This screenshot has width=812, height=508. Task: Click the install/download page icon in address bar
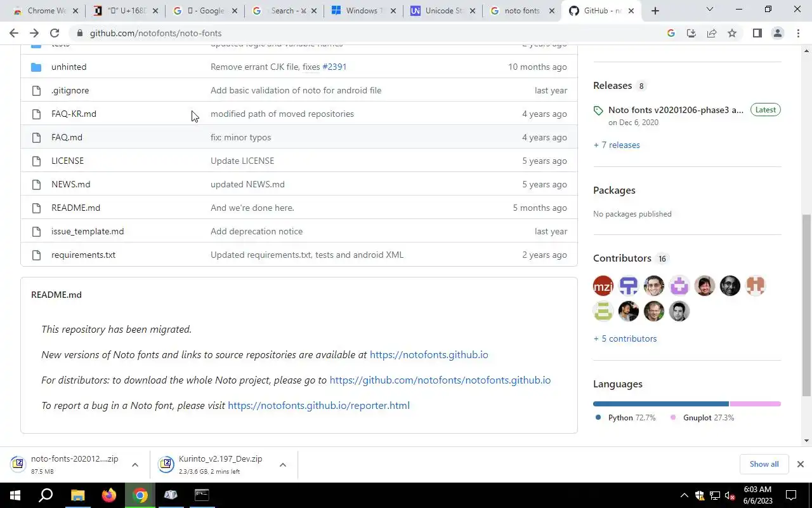tap(691, 33)
